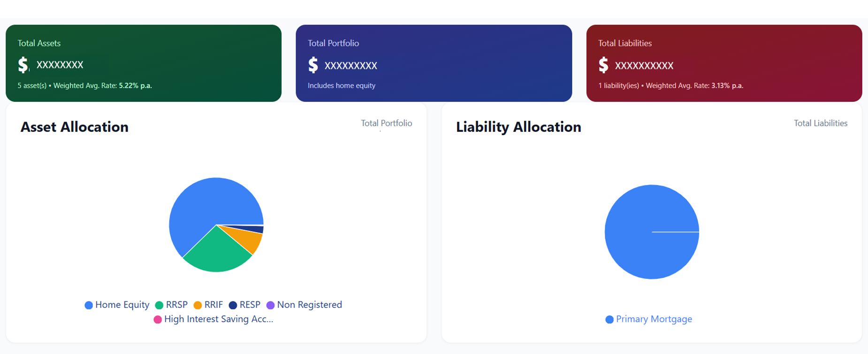Click the Total Liabilities card
Screen dimensions: 868x354
pos(724,63)
